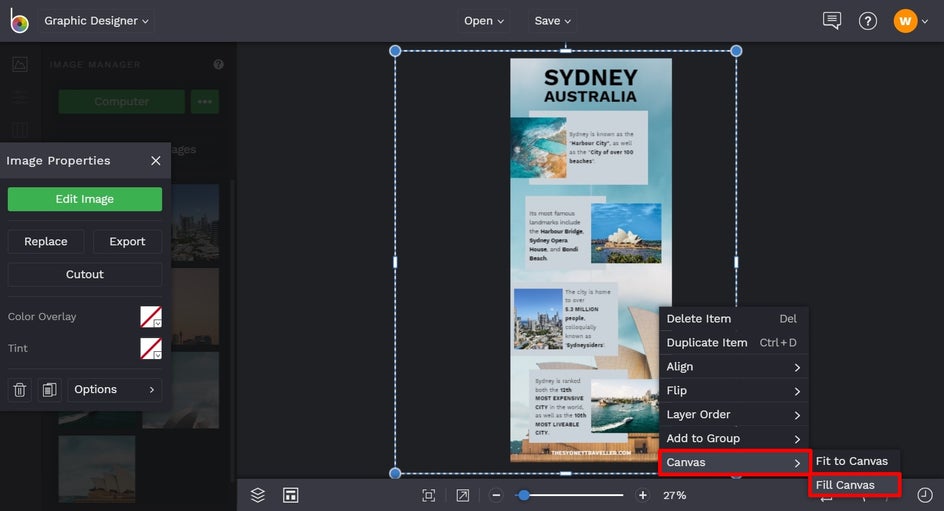
Task: Select the bottom opera house thumbnail in library
Action: pyautogui.click(x=97, y=469)
